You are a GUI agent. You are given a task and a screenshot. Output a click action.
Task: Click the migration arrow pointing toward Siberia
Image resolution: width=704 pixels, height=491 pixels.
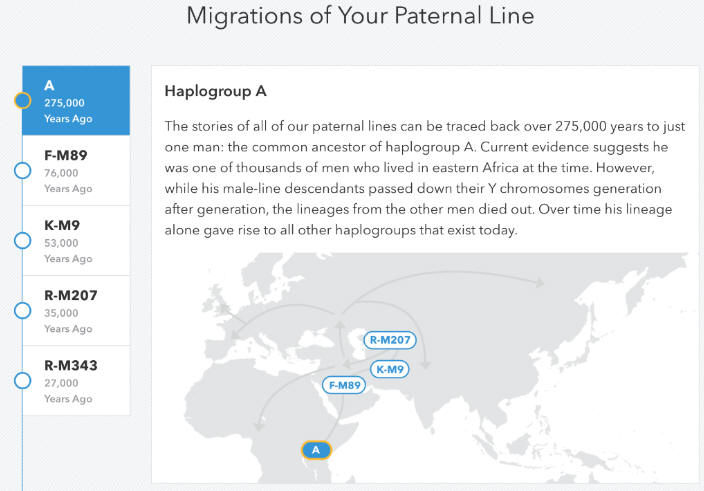point(538,282)
